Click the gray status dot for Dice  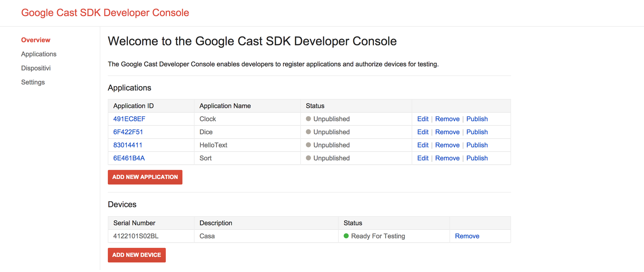pos(308,132)
